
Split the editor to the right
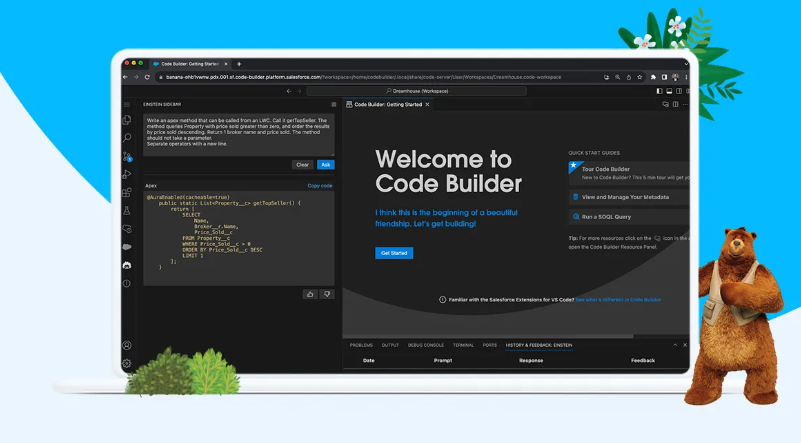pyautogui.click(x=675, y=104)
